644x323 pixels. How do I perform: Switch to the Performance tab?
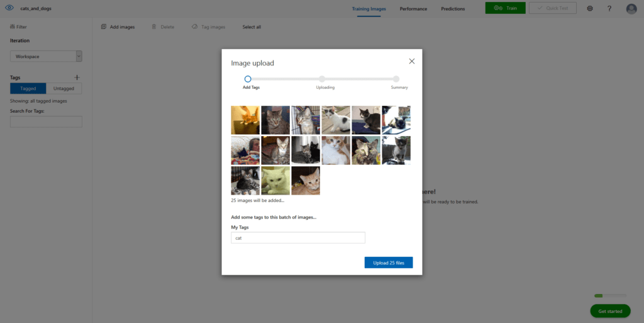click(413, 9)
